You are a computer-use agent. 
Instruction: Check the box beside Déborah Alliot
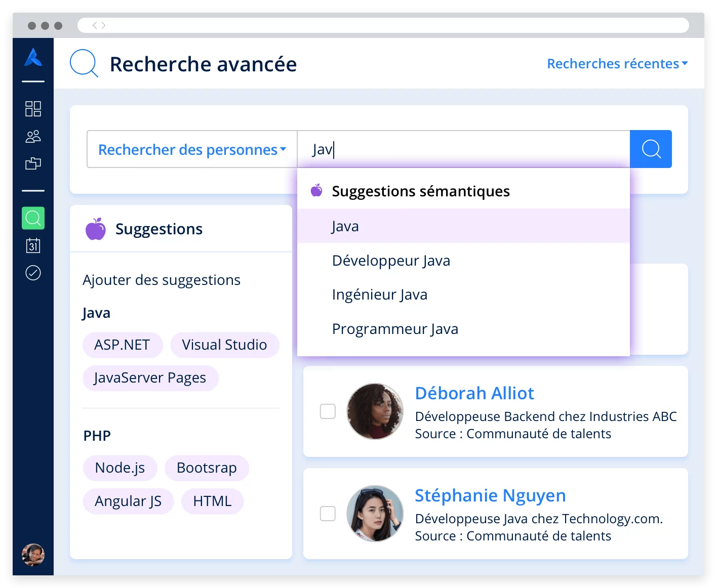[x=328, y=411]
